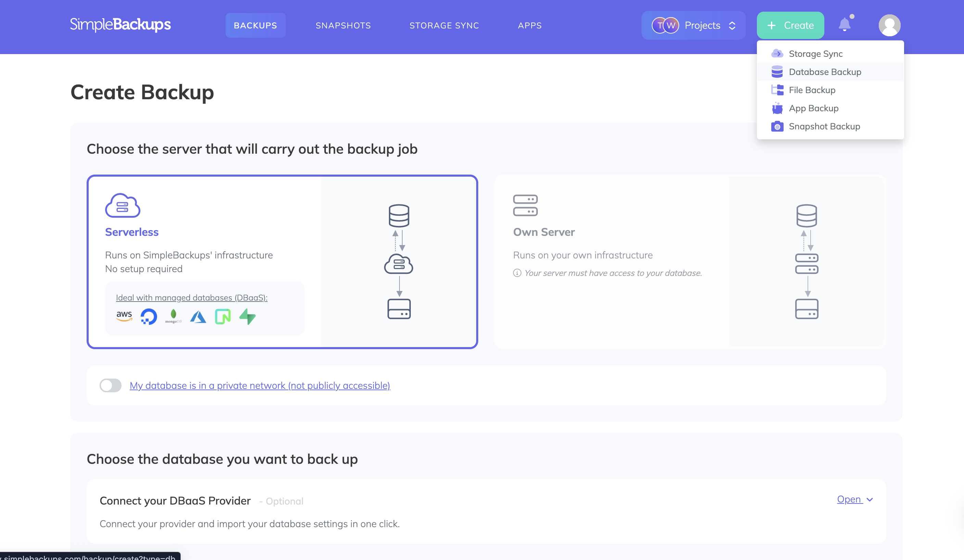Click the SimpleBackups logo
The width and height of the screenshot is (964, 560).
120,25
